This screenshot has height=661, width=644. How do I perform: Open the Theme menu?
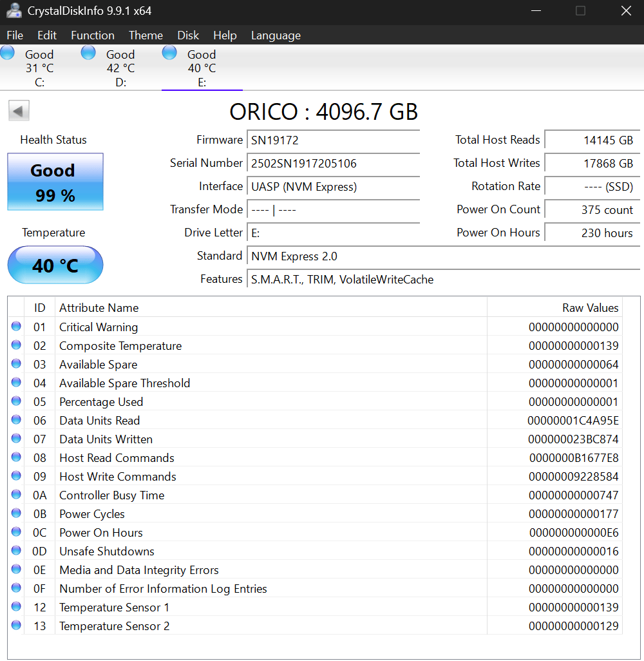tap(146, 35)
